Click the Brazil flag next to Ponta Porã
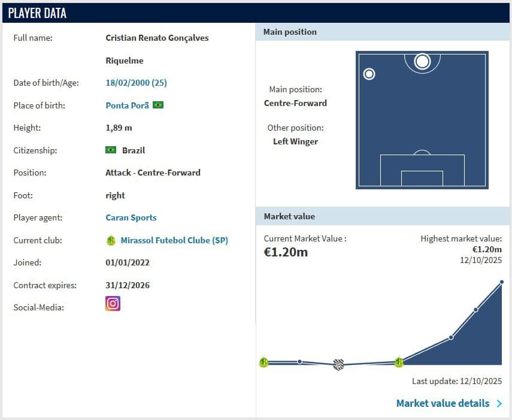 158,105
